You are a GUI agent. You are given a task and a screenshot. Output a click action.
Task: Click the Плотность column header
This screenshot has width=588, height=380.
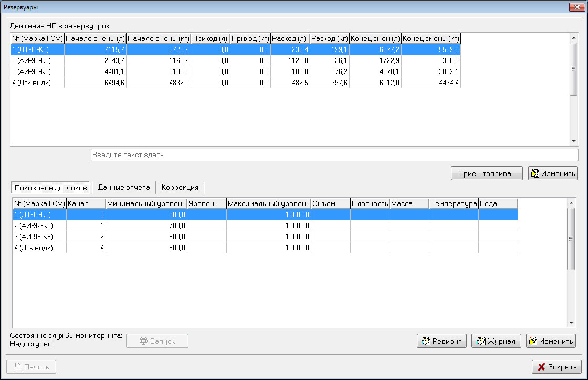click(x=370, y=203)
